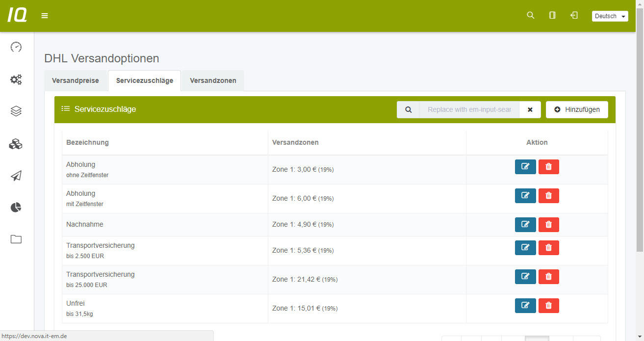Screen dimensions: 644x341
Task: Open the boxes inventory icon in sidebar
Action: click(x=16, y=144)
